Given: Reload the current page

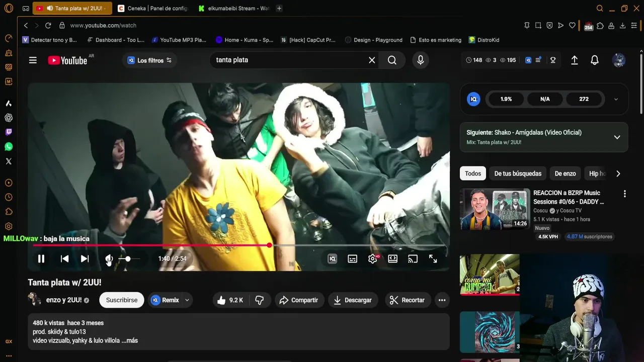Looking at the screenshot, I should (48, 26).
